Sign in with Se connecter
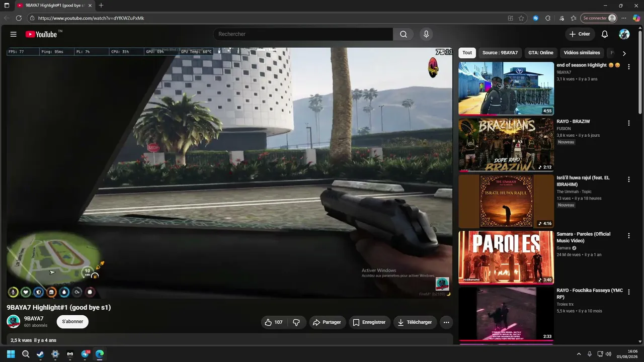 599,18
